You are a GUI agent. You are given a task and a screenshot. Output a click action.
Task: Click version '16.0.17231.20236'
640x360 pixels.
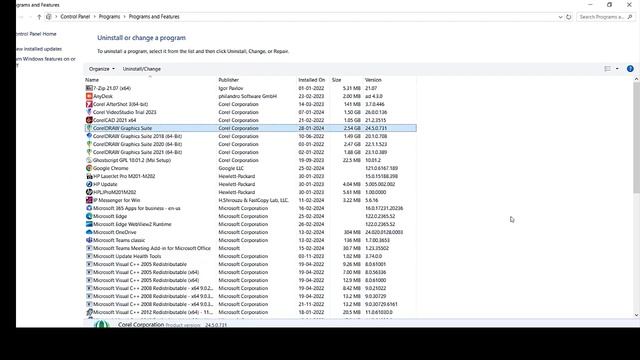coord(384,208)
